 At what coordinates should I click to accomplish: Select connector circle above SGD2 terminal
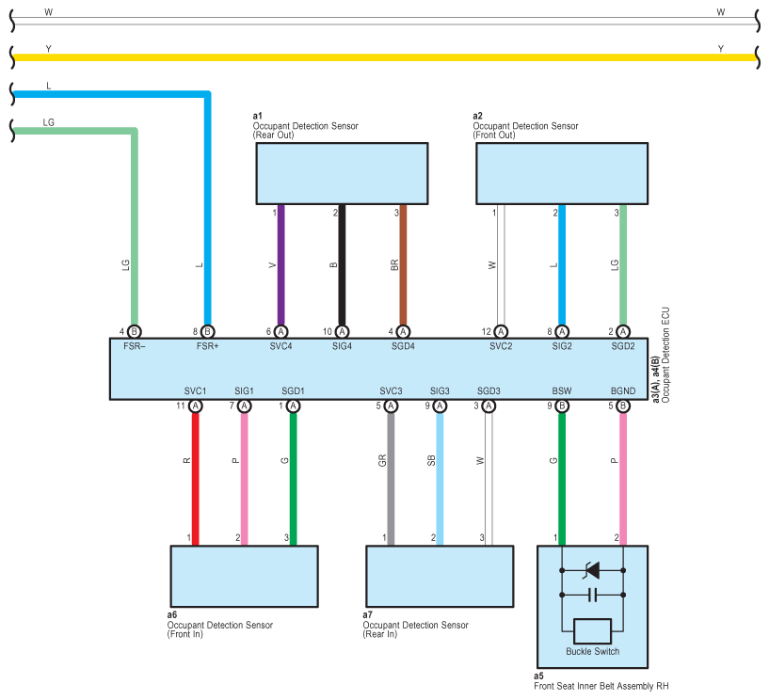(x=622, y=331)
